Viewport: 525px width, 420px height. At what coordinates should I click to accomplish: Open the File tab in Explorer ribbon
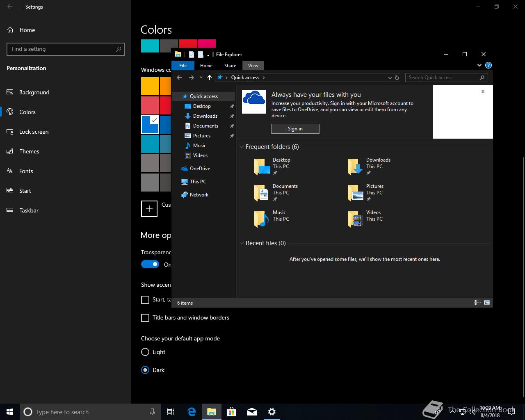click(183, 66)
